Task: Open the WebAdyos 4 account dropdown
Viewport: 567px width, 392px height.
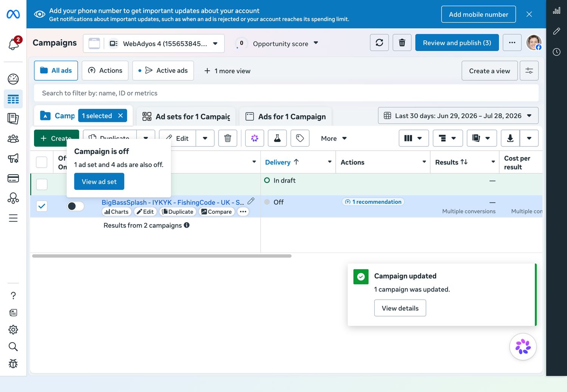Action: [163, 43]
